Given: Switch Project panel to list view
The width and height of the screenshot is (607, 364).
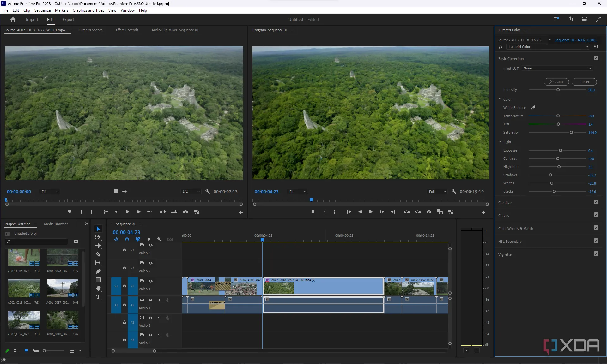Looking at the screenshot, I should [17, 351].
